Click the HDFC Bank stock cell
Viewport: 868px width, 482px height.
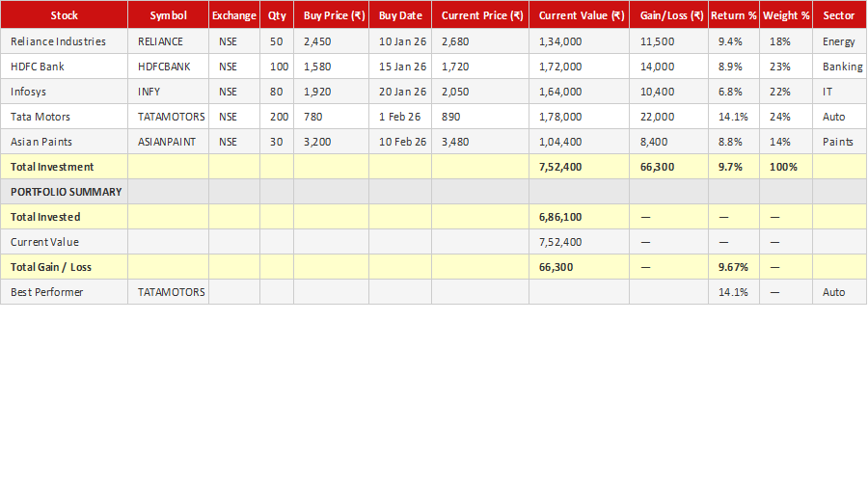tap(65, 67)
